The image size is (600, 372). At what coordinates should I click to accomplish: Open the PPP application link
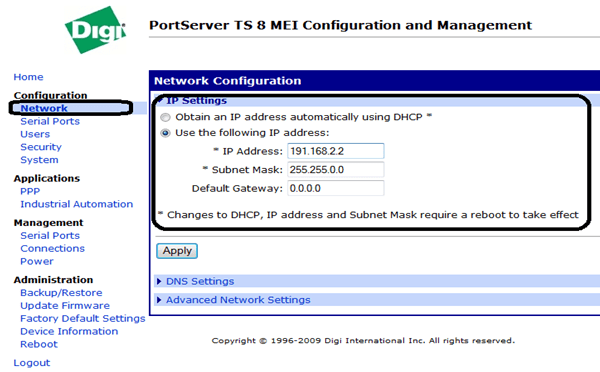coord(30,191)
